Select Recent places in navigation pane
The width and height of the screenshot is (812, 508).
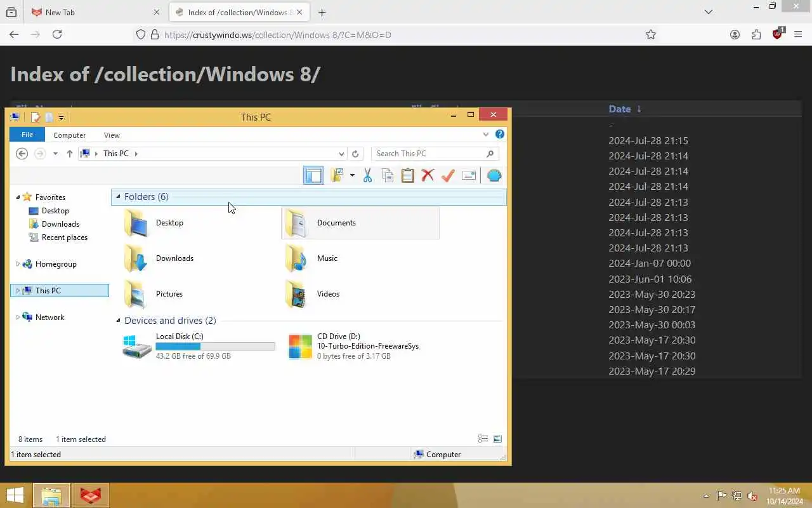(64, 237)
